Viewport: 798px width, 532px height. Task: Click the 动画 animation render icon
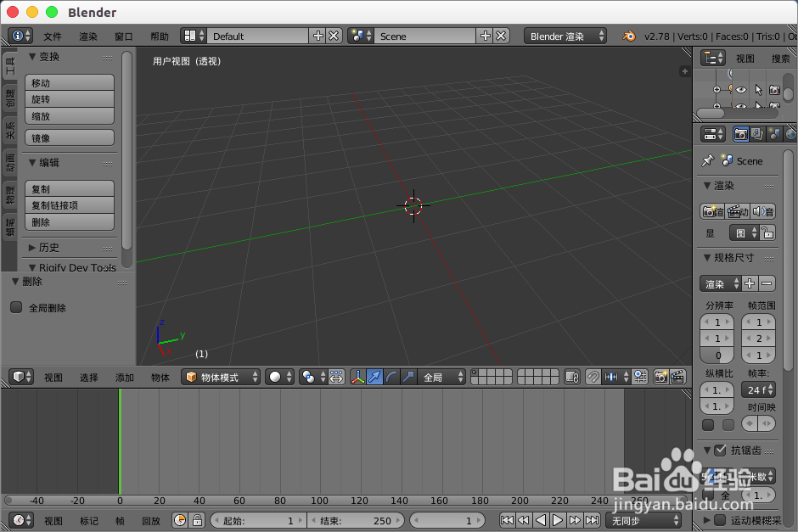coord(738,211)
